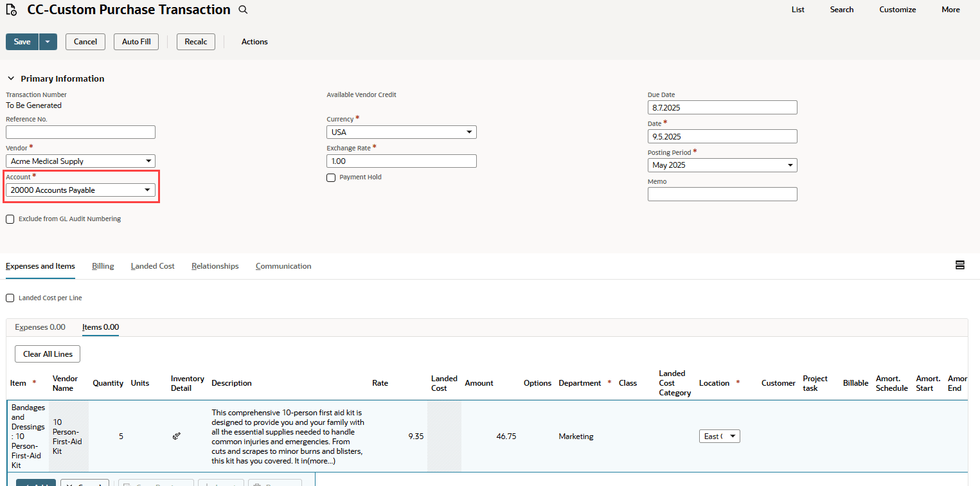Open the Vendor dropdown showing Acme Medical Supply
This screenshot has height=486, width=980.
point(80,161)
